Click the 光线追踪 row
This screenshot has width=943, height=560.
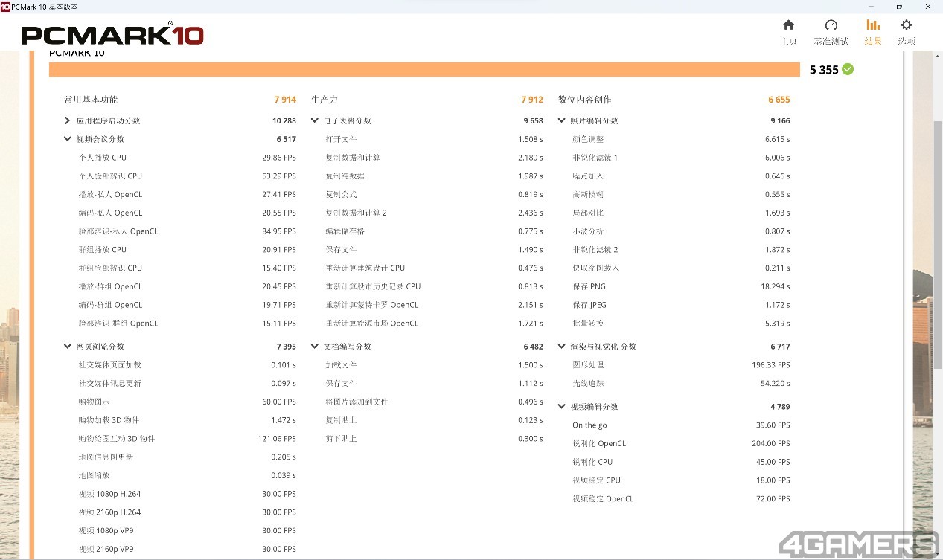click(682, 384)
